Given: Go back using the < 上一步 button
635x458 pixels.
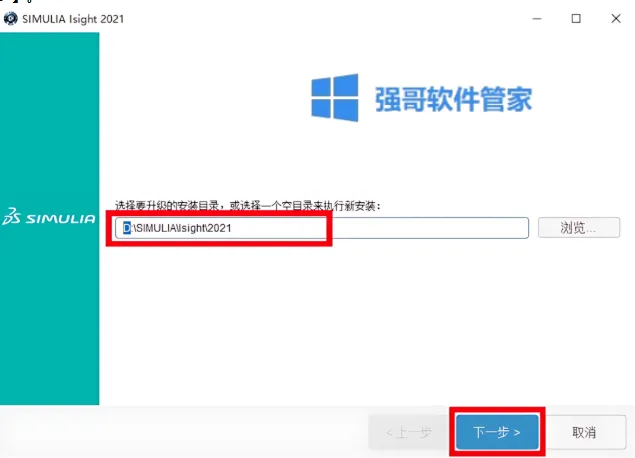Looking at the screenshot, I should click(409, 432).
